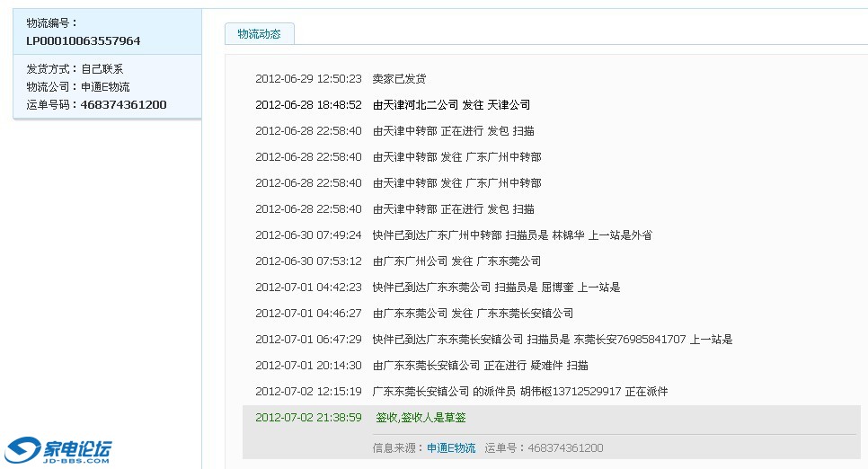Click the green 签收,签收人是草签 status
868x469 pixels.
click(x=421, y=418)
